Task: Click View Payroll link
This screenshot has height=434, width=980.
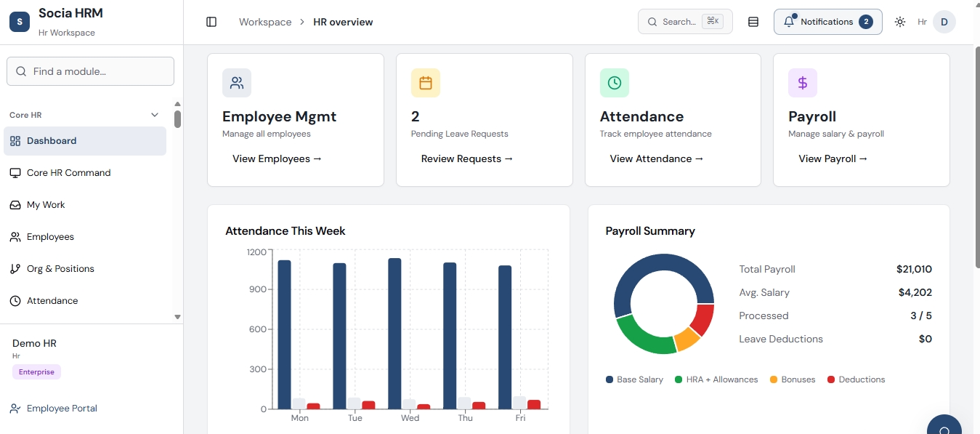Action: tap(833, 158)
